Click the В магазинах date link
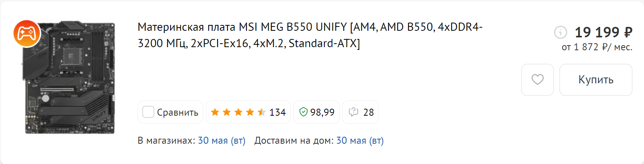This screenshot has width=644, height=164. pyautogui.click(x=222, y=141)
